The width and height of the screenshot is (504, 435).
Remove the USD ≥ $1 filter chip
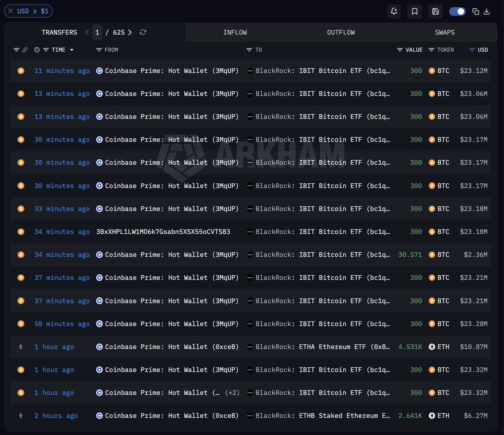(x=10, y=11)
